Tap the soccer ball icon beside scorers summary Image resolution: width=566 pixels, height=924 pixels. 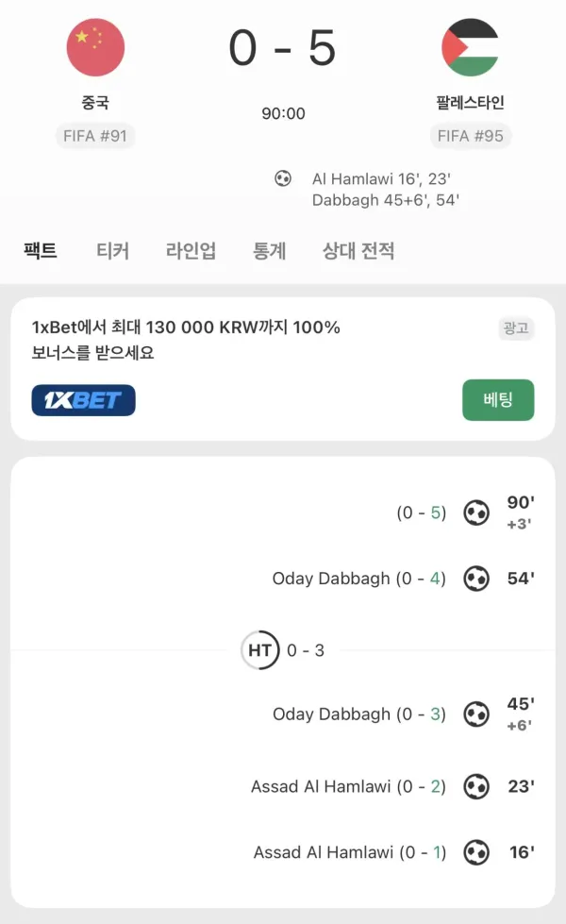pyautogui.click(x=283, y=178)
